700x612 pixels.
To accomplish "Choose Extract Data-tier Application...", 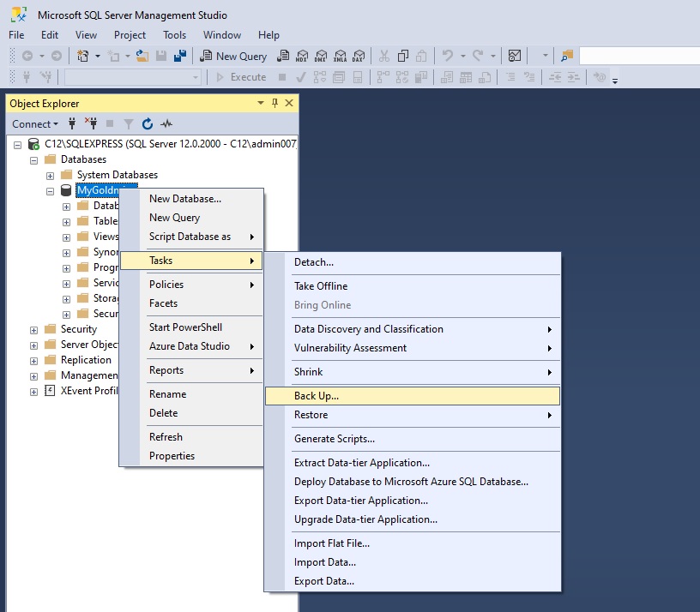I will pyautogui.click(x=412, y=463).
